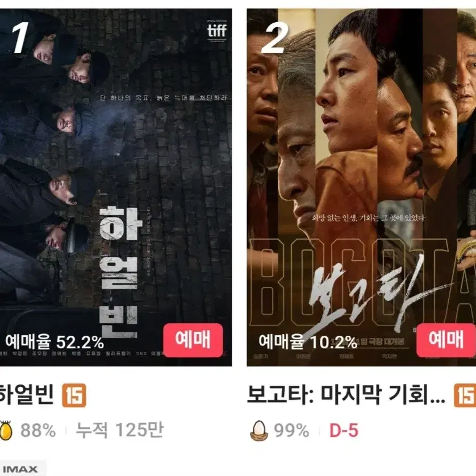Click the IMAX format badge
The width and height of the screenshot is (476, 476).
(x=20, y=469)
